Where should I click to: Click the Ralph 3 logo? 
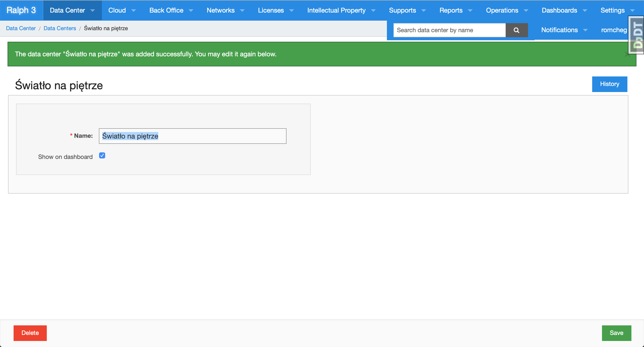[x=21, y=10]
